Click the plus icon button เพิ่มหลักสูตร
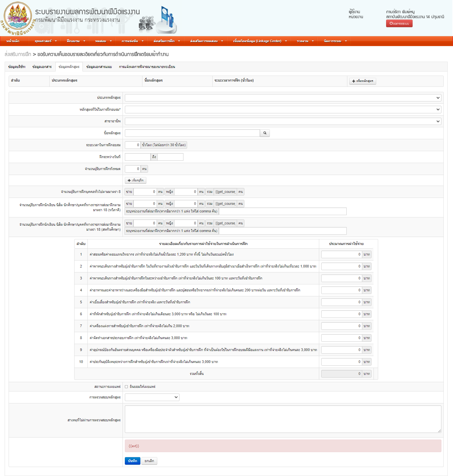The width and height of the screenshot is (453, 476). [x=363, y=81]
